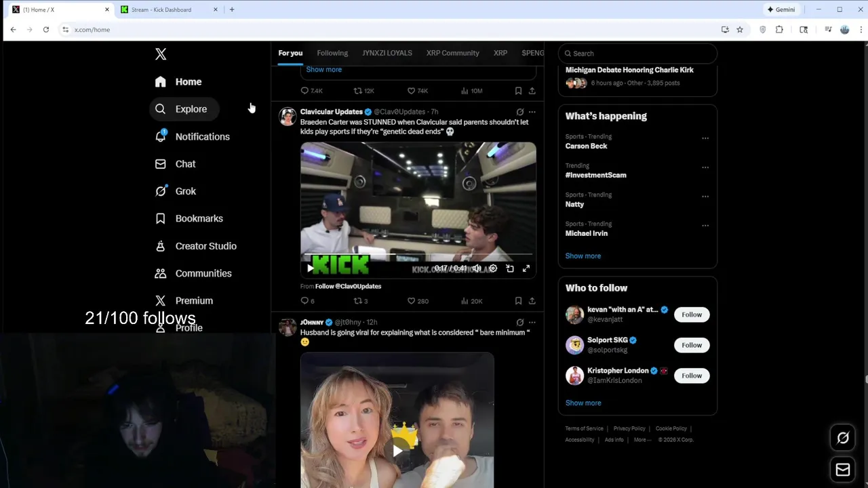Open Clavicular Updates profile avatar
This screenshot has height=488, width=868.
[288, 117]
